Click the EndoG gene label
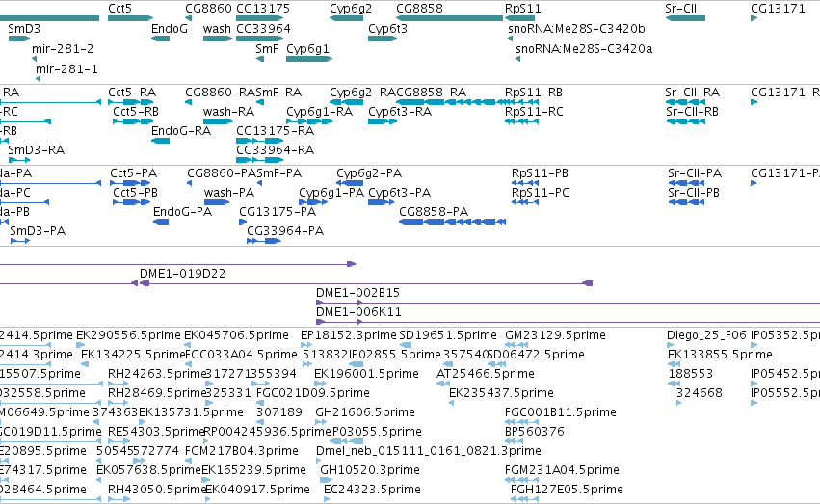This screenshot has width=820, height=504. [170, 29]
